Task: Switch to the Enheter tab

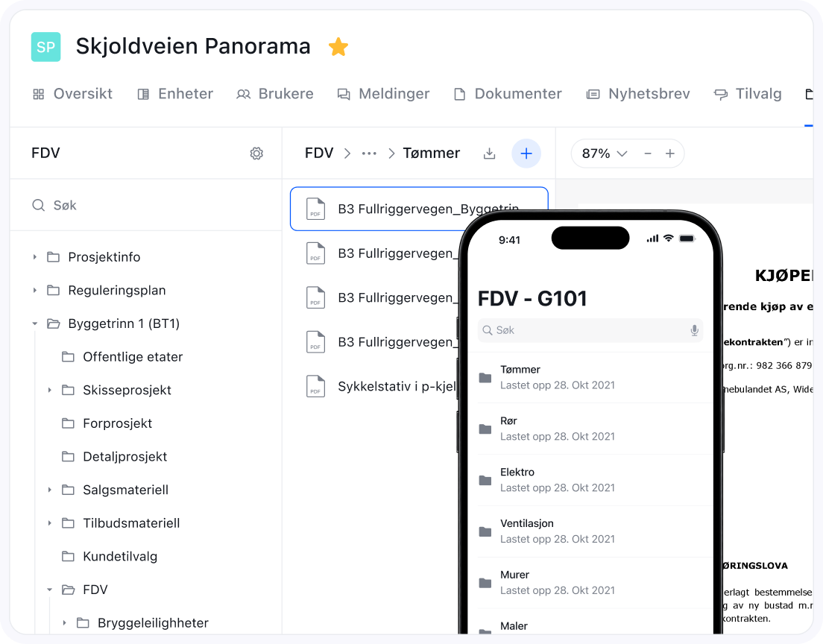Action: tap(175, 94)
